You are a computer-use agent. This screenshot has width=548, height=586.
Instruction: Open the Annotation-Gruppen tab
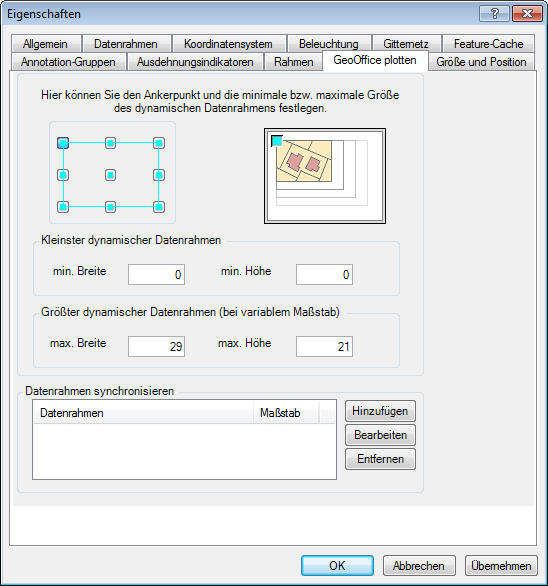tap(68, 62)
